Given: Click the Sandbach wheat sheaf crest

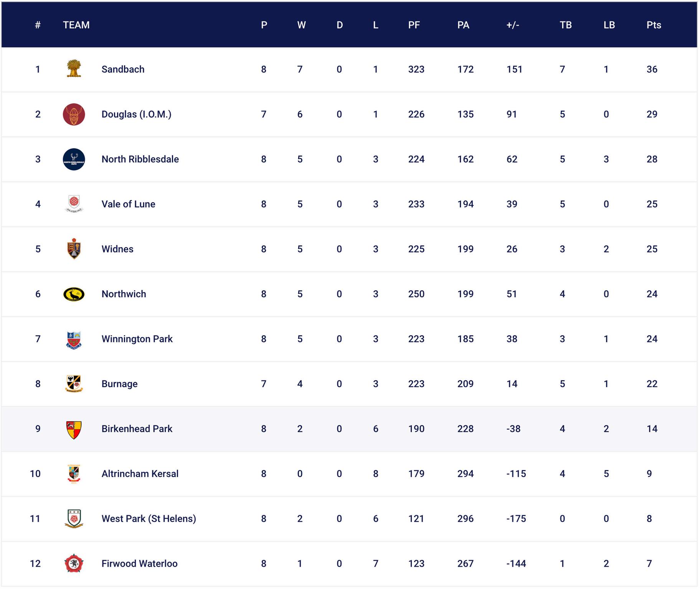Looking at the screenshot, I should (x=74, y=69).
